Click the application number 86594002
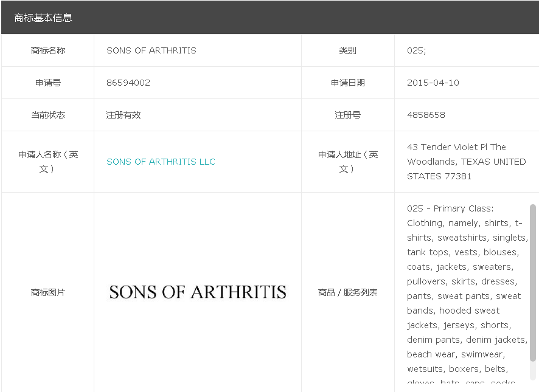This screenshot has height=392, width=539. click(x=128, y=83)
